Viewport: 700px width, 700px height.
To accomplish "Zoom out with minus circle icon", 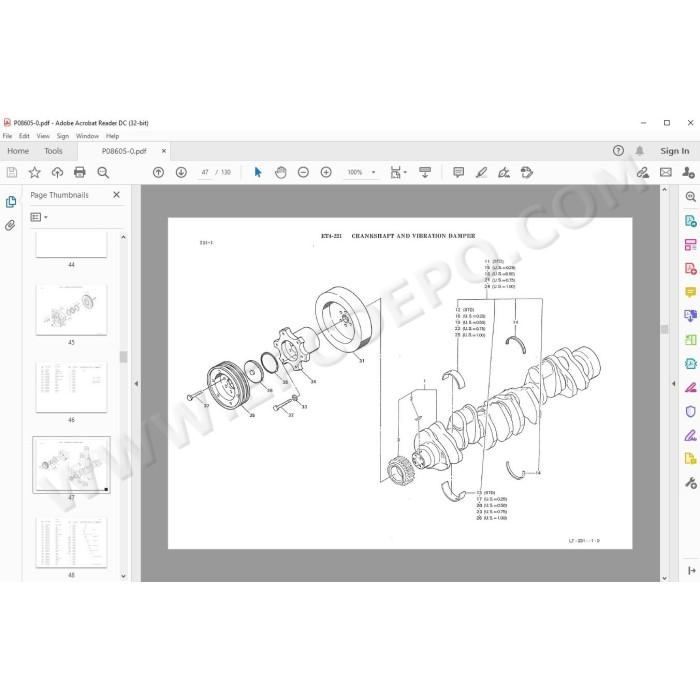I will [303, 172].
